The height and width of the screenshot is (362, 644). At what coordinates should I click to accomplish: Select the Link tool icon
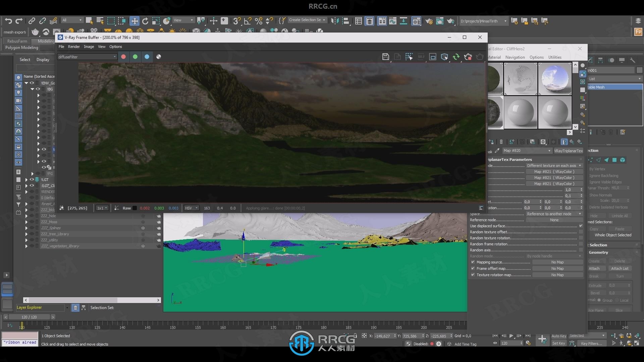pos(32,21)
